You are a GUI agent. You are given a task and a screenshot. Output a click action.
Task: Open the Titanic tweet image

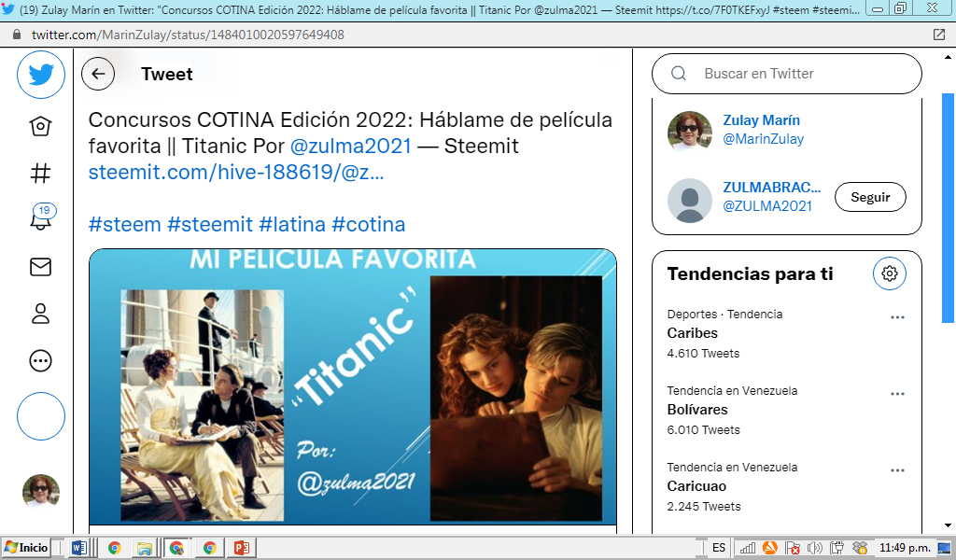[x=353, y=386]
